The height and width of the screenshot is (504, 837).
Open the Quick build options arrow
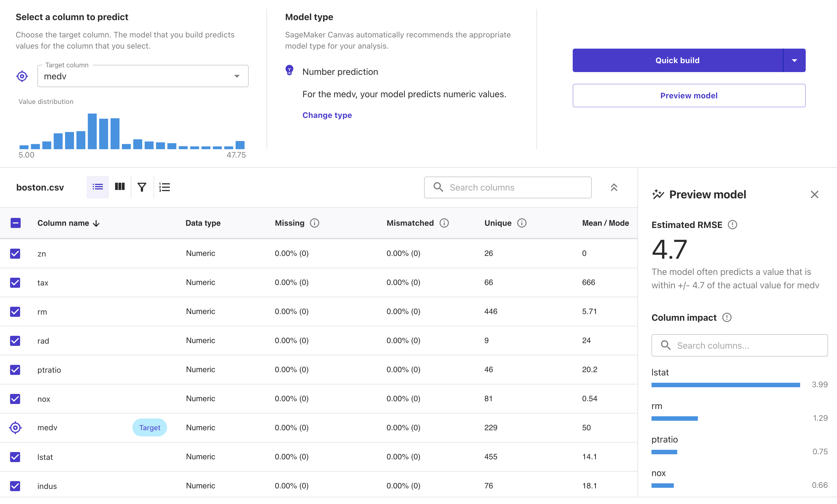coord(794,60)
